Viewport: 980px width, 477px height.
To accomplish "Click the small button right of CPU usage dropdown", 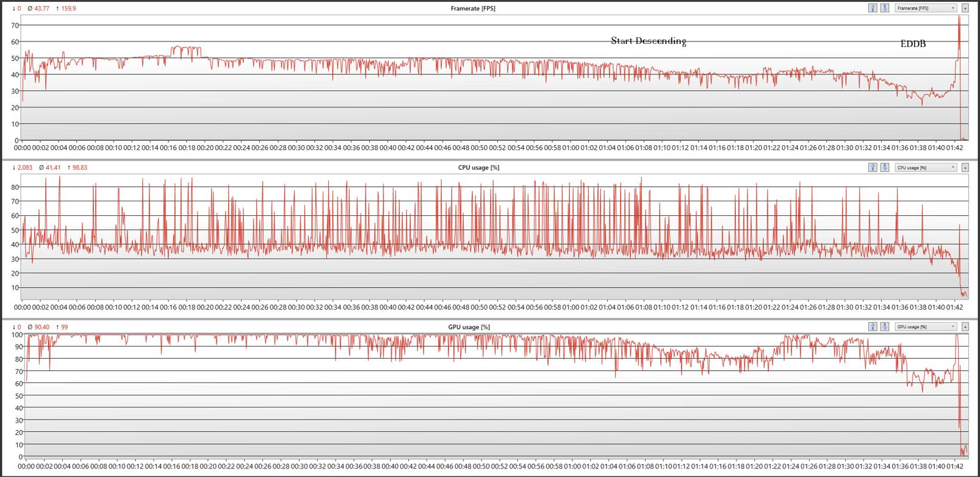I will 965,167.
